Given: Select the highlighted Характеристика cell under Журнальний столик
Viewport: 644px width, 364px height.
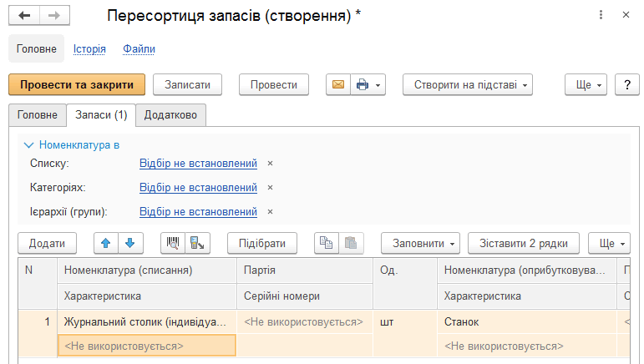Looking at the screenshot, I should pos(147,346).
